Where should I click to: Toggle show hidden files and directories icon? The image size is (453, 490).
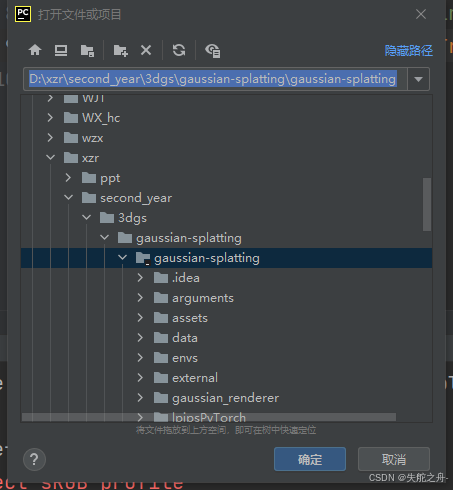(x=213, y=51)
